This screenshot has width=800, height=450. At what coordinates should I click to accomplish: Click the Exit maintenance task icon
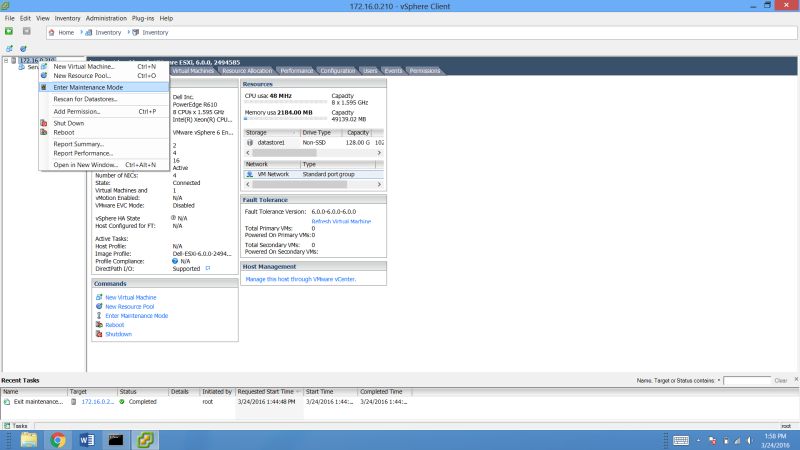tap(7, 402)
